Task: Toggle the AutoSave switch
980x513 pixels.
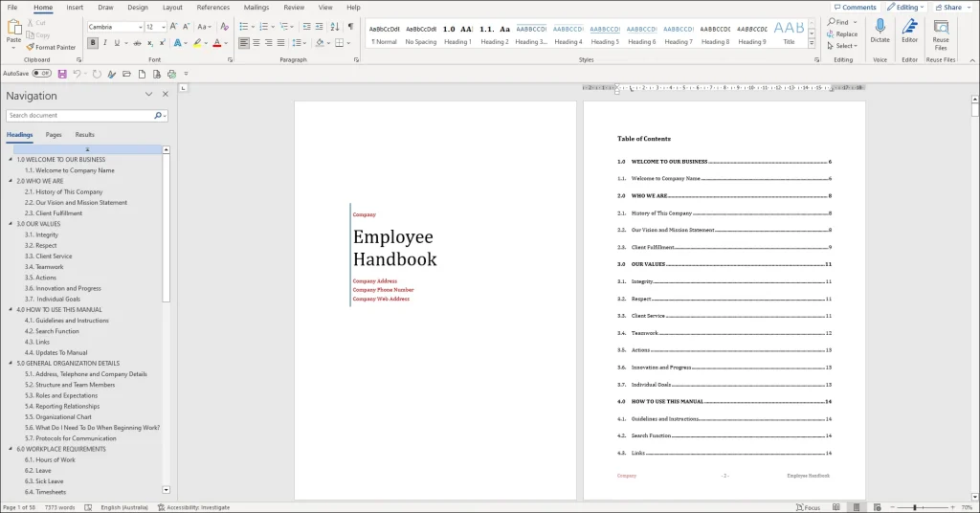Action: point(42,74)
